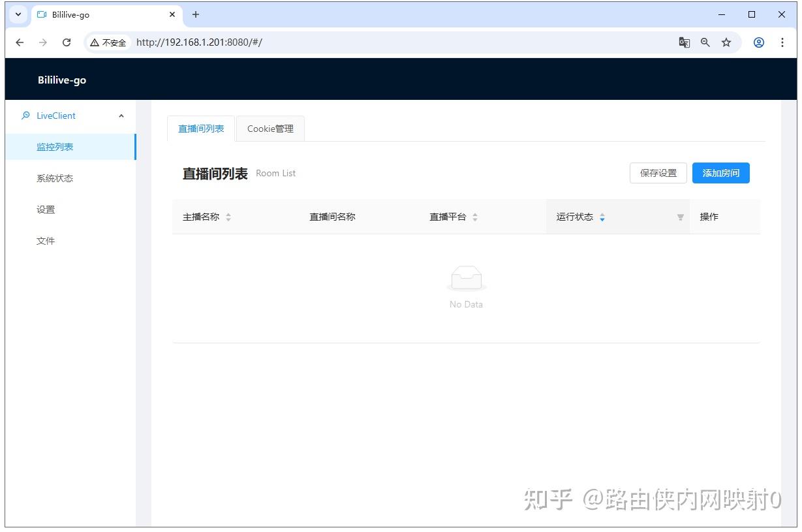Select the 直播间列表 tab
This screenshot has height=532, width=802.
pyautogui.click(x=201, y=129)
